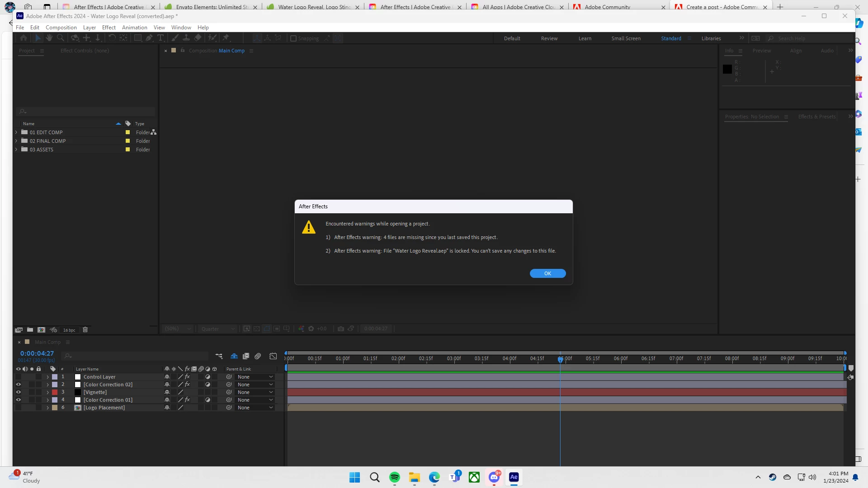Viewport: 868px width, 488px height.
Task: Choose the Clone Stamp tool
Action: 186,38
